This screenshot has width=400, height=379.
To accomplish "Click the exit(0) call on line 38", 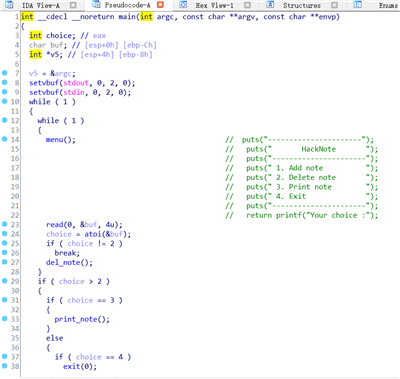I will coord(80,366).
